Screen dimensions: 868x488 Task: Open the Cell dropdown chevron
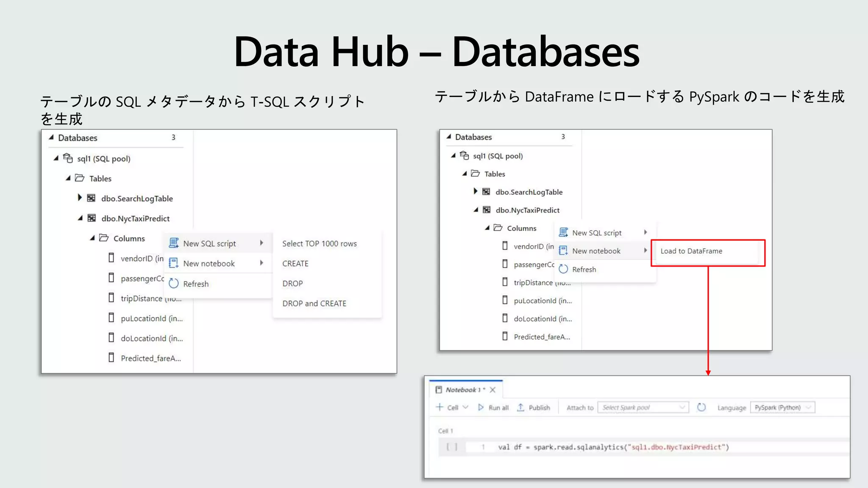pos(465,407)
